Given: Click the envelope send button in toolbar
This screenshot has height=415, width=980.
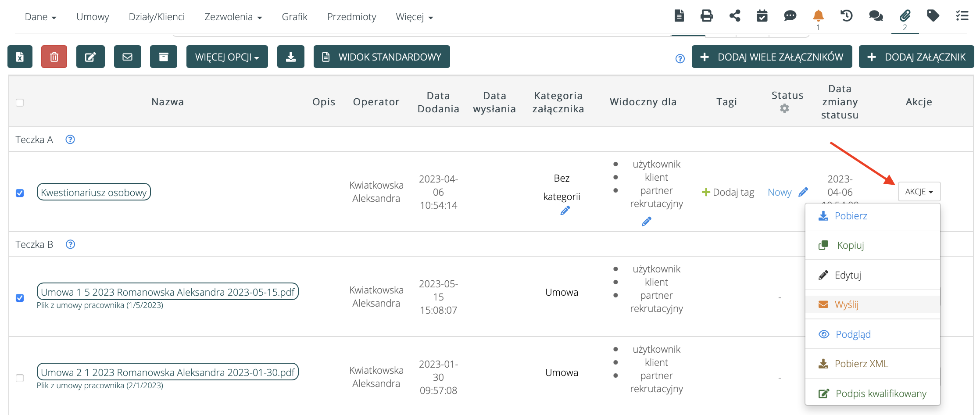Looking at the screenshot, I should point(127,57).
